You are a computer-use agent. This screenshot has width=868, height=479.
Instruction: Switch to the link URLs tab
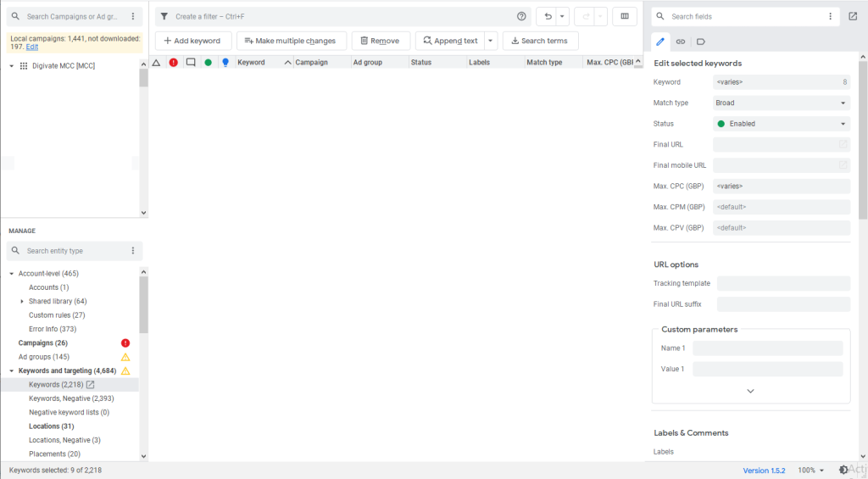[x=681, y=42]
